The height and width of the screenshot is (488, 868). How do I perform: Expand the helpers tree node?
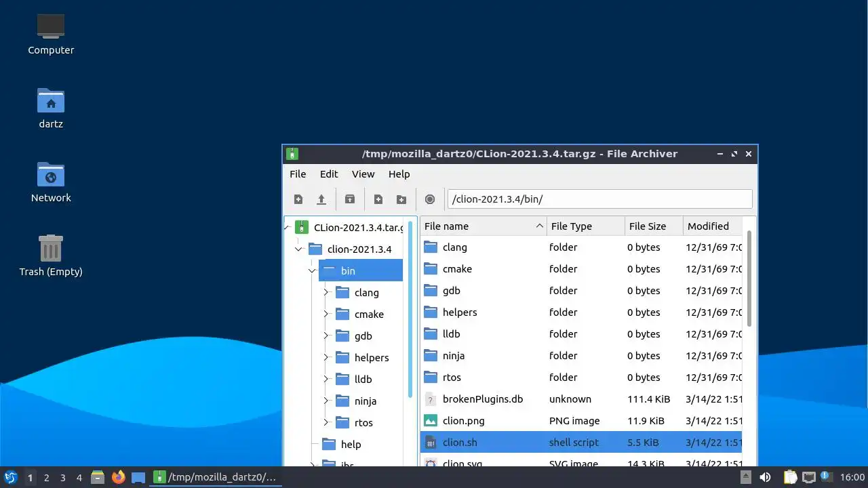point(325,358)
